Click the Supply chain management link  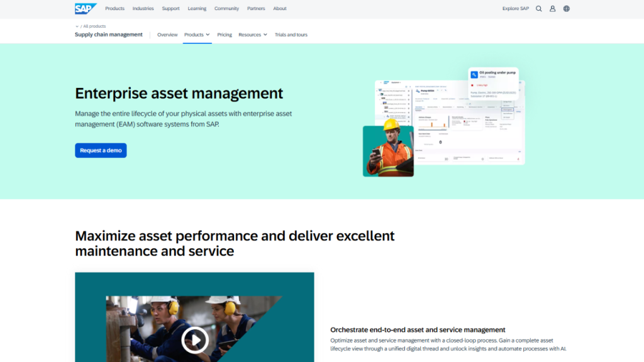point(109,35)
